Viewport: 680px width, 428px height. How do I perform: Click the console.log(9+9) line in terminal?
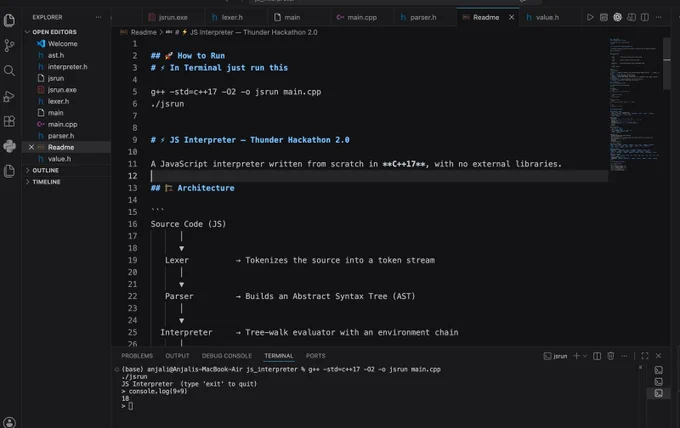(154, 392)
